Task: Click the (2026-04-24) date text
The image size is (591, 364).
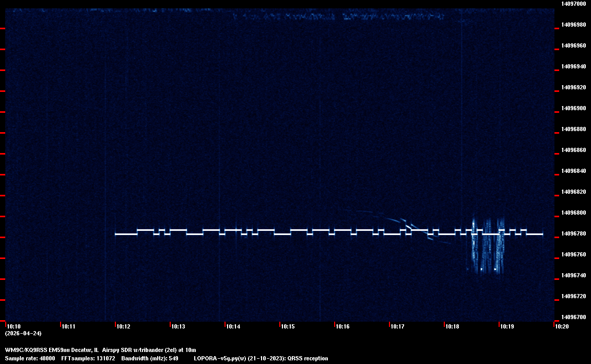Action: [23, 333]
